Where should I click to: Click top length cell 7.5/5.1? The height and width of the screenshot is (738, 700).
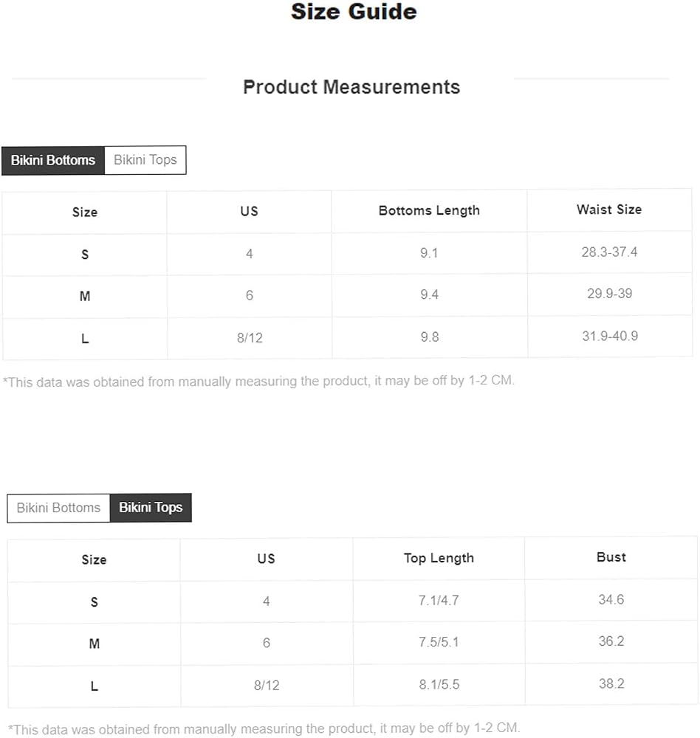point(439,642)
